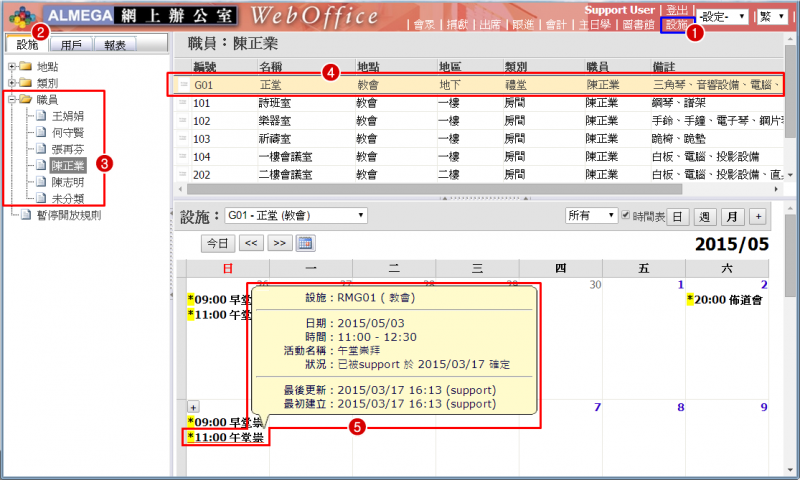Expand the 地點 tree folder

(x=11, y=66)
